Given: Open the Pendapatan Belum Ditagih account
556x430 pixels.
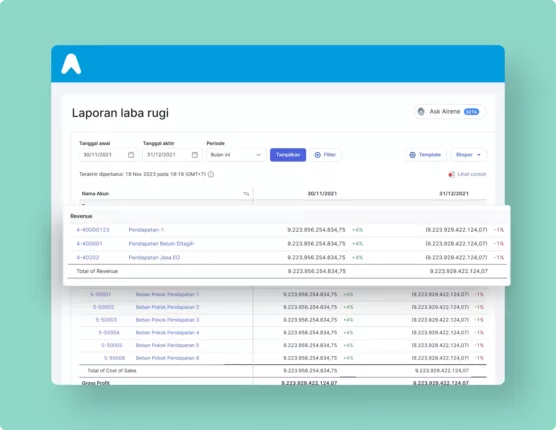Looking at the screenshot, I should tap(161, 244).
